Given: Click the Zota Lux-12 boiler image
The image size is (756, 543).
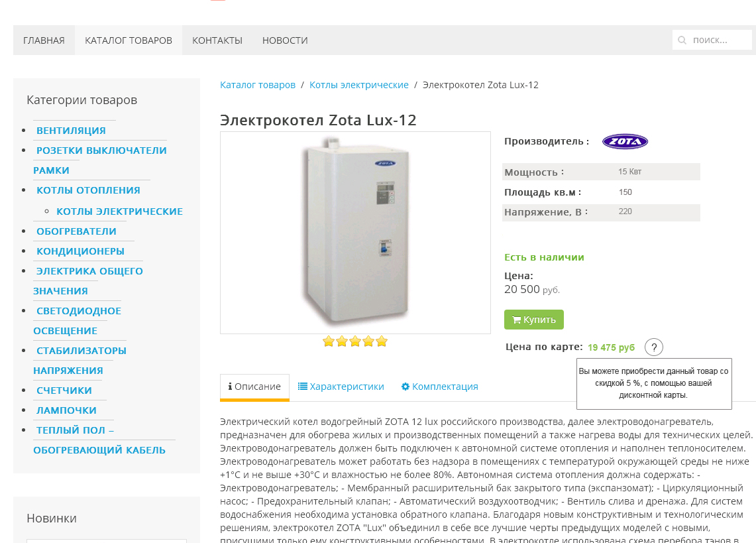Looking at the screenshot, I should pos(355,233).
